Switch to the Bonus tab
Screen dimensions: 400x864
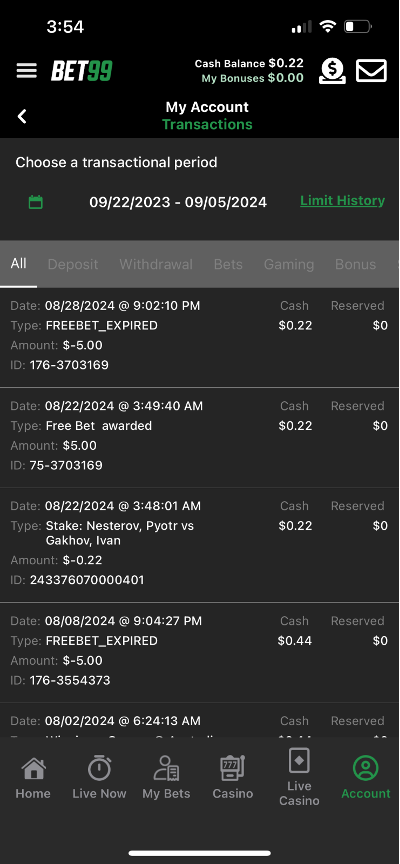click(x=355, y=264)
